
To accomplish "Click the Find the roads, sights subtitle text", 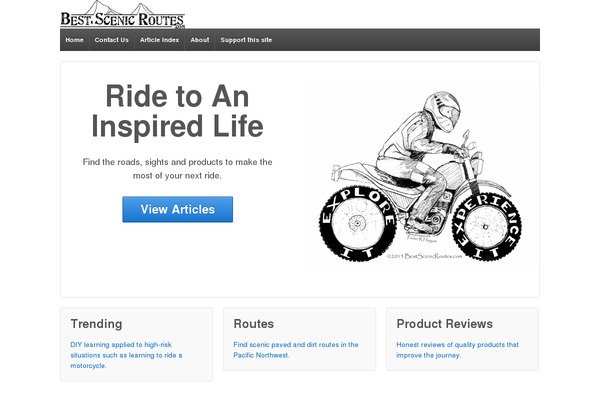I will 177,169.
